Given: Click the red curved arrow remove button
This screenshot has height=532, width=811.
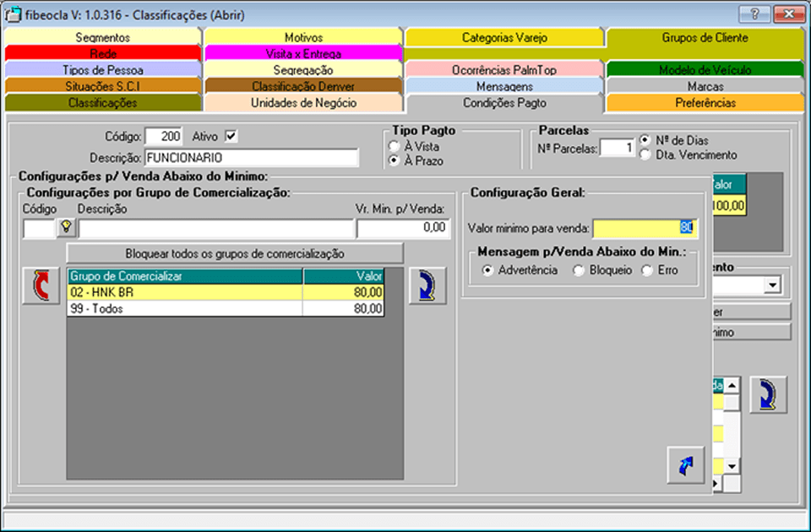Looking at the screenshot, I should 41,286.
